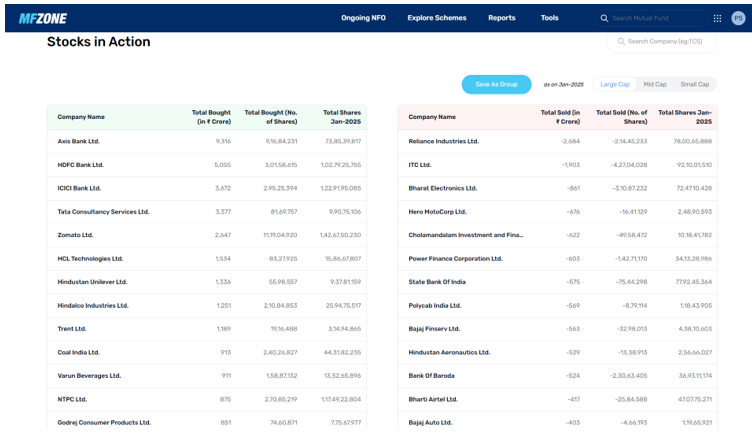Screen dimensions: 752x443
Task: Click Reliance sold value -2,684
Action: tap(570, 141)
